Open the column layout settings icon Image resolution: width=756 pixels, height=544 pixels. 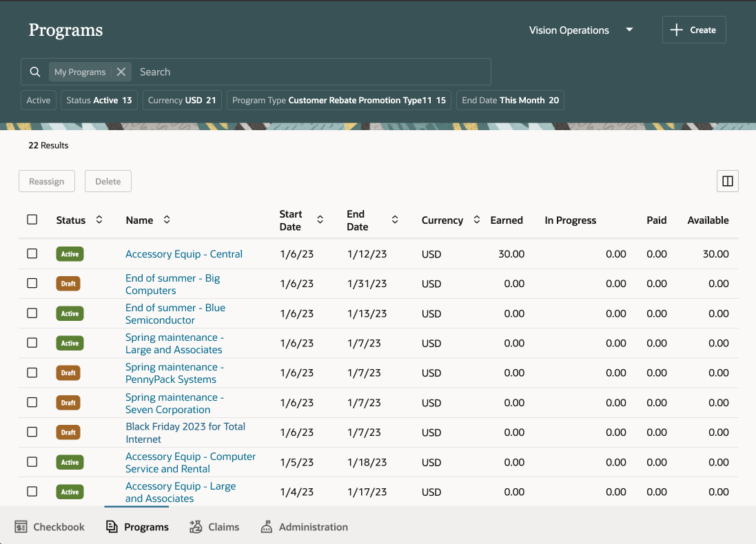coord(727,181)
